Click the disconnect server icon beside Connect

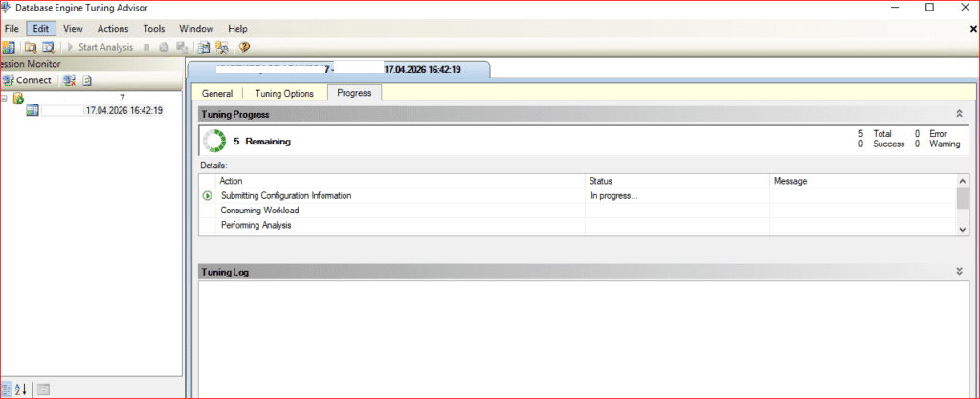pyautogui.click(x=69, y=80)
